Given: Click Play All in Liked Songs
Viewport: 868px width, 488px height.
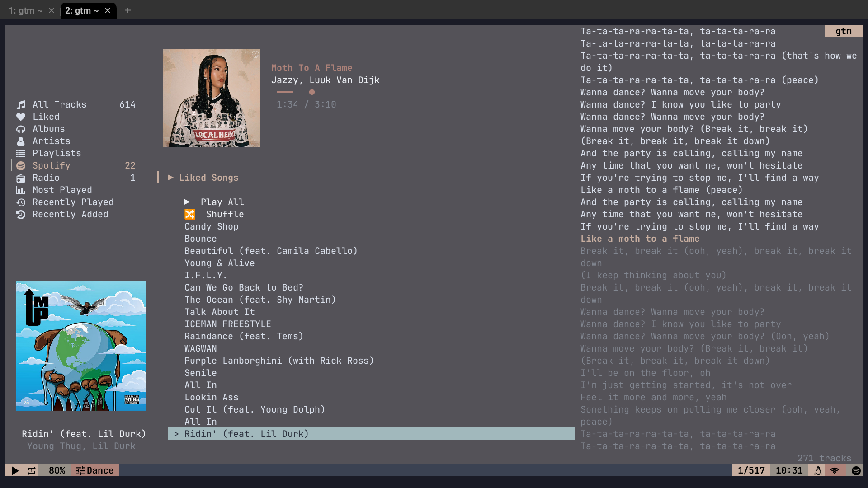Looking at the screenshot, I should tap(214, 202).
